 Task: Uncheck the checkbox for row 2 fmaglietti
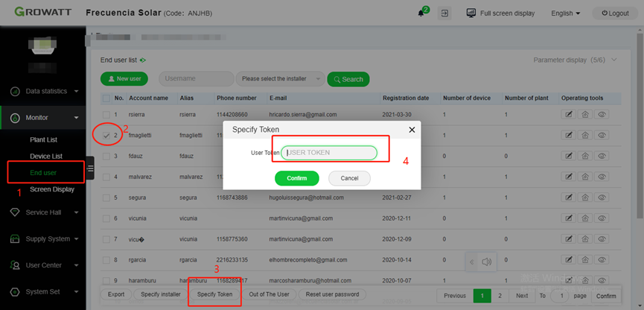coord(106,136)
